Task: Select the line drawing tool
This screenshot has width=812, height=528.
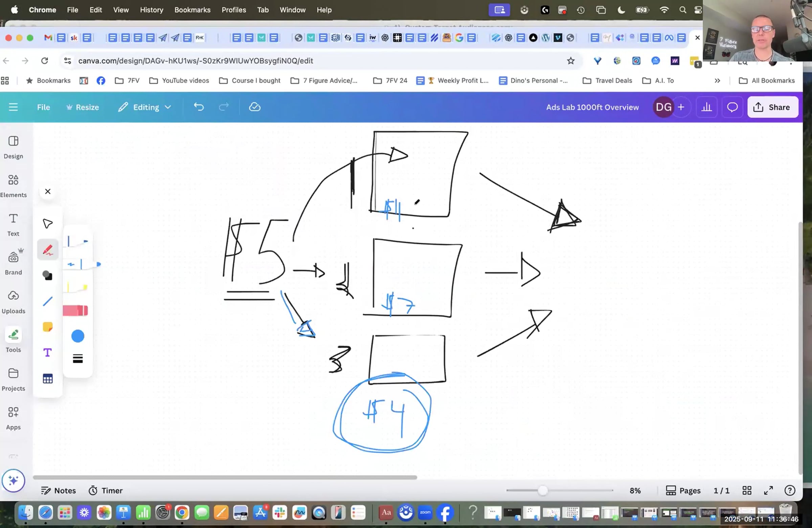Action: [47, 301]
